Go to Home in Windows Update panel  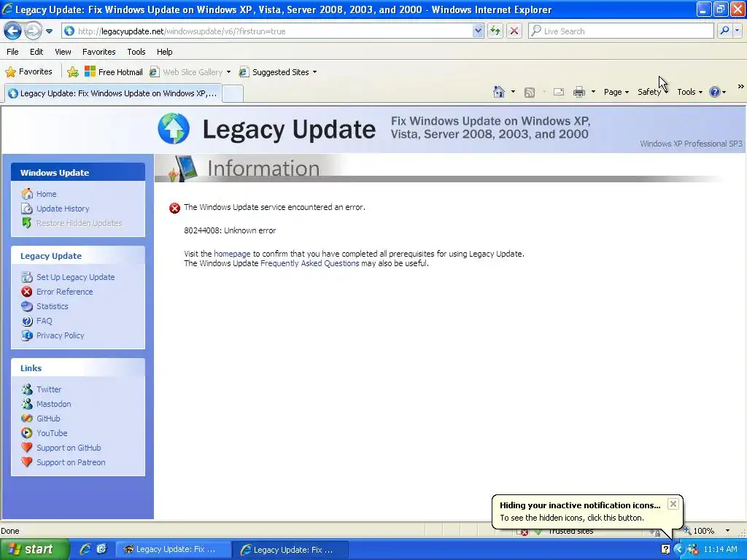point(46,194)
